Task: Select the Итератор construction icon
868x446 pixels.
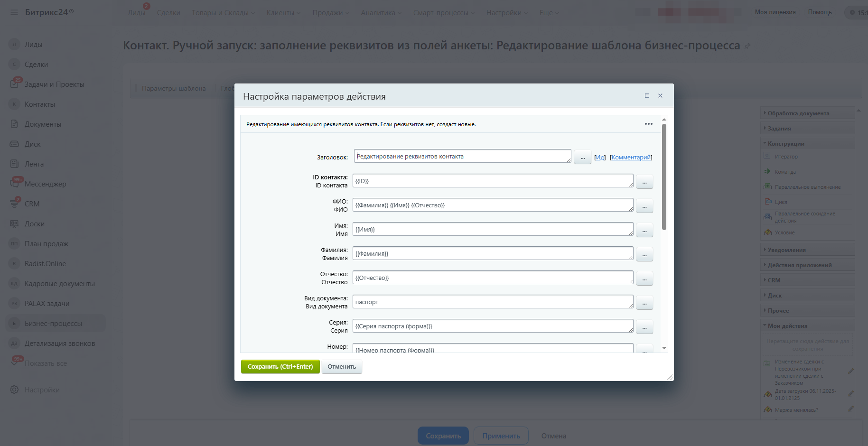Action: click(767, 156)
